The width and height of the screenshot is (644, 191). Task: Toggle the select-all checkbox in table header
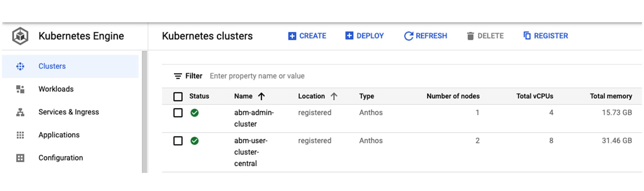(178, 96)
